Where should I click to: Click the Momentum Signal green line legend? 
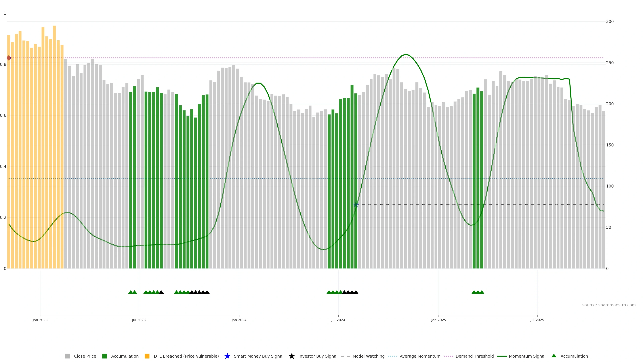coord(502,356)
